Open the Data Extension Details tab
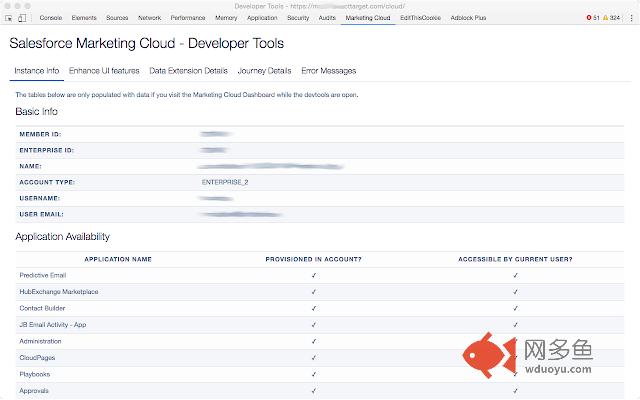The width and height of the screenshot is (640, 400). click(x=188, y=71)
